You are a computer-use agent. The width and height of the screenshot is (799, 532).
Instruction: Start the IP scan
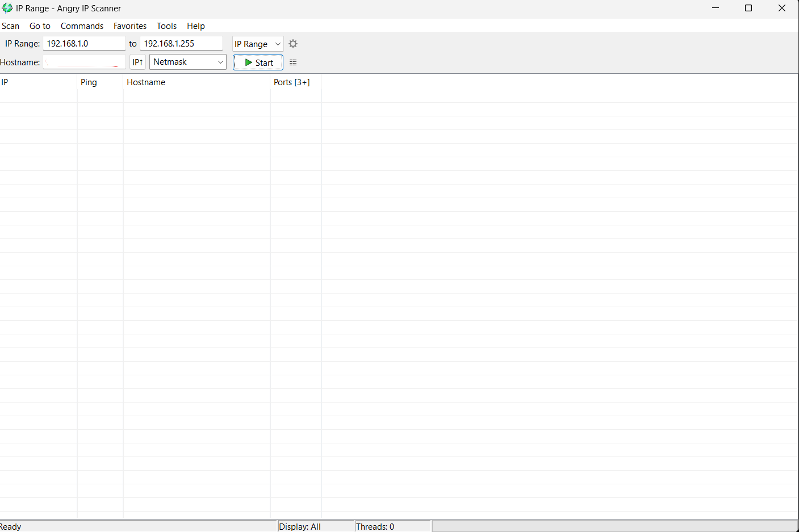point(258,62)
